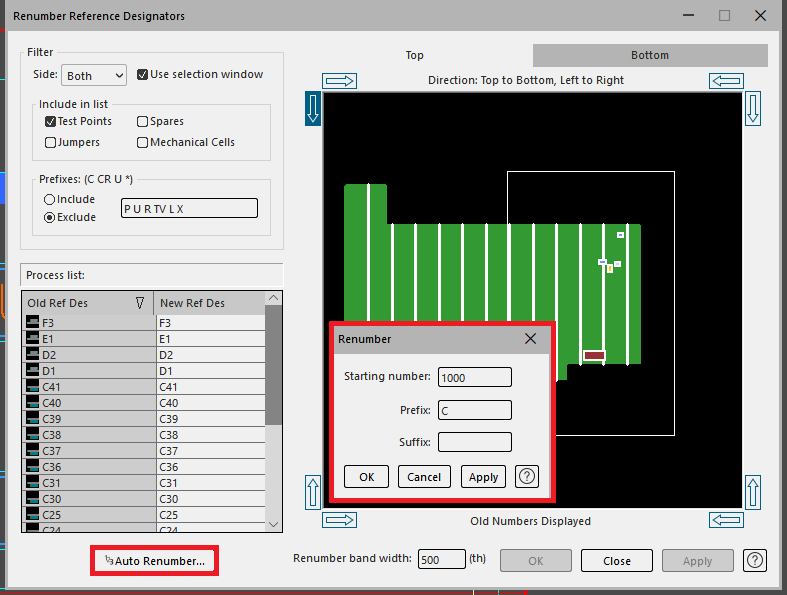Viewport: 787px width, 595px height.
Task: Click the right arrow above the preview's top-left corner
Action: tap(340, 81)
